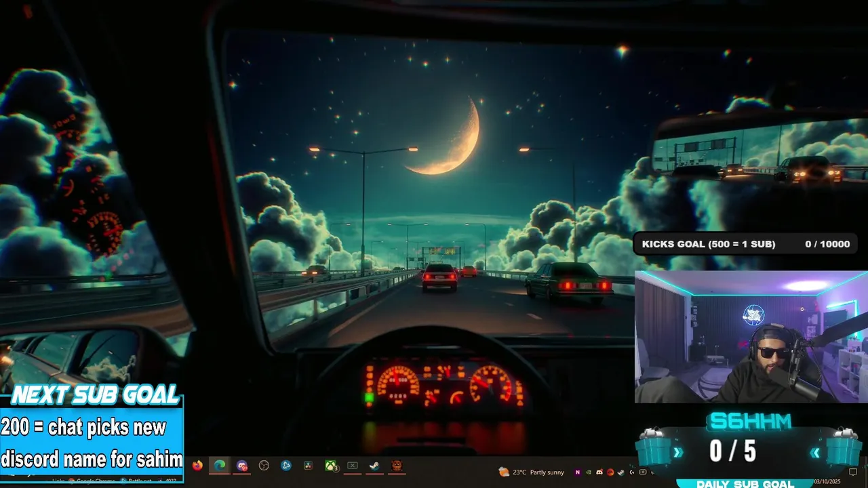Click the streamer webcam overlay
868x488 pixels.
[x=751, y=337]
